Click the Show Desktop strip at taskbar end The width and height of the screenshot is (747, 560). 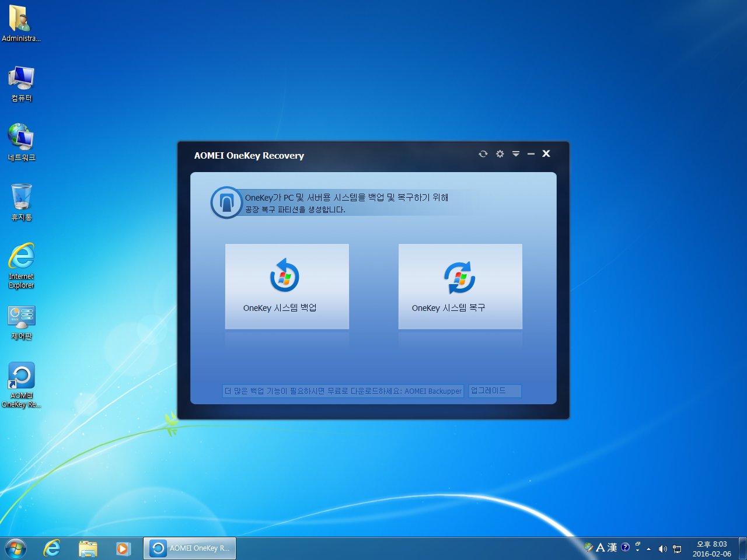coord(742,548)
